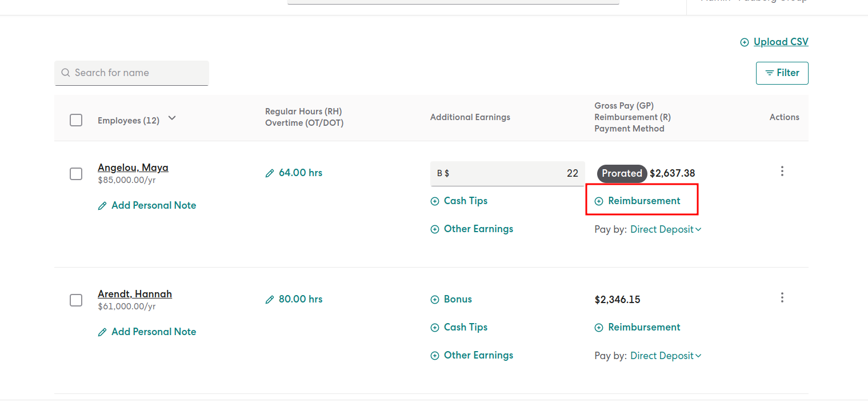Image resolution: width=868 pixels, height=406 pixels.
Task: Click plus icon for Maya Angelou's Cash Tips
Action: tap(435, 201)
